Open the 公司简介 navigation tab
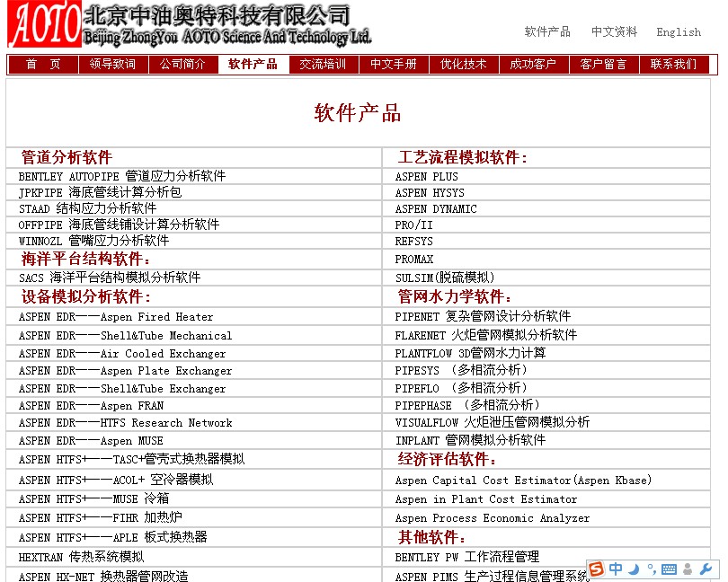Image resolution: width=728 pixels, height=582 pixels. pos(183,64)
